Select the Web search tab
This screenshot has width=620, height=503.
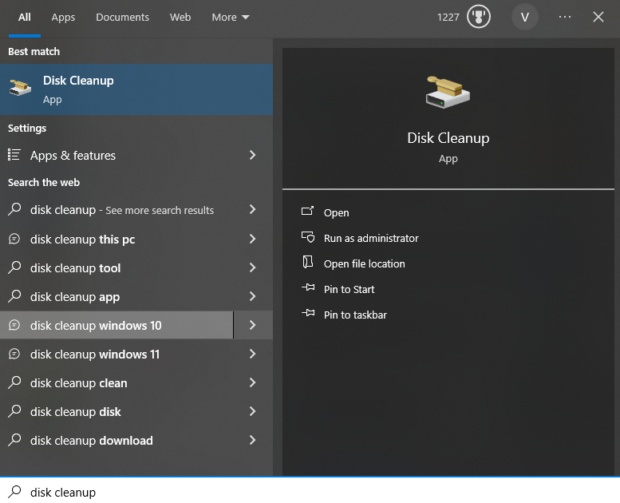tap(180, 17)
